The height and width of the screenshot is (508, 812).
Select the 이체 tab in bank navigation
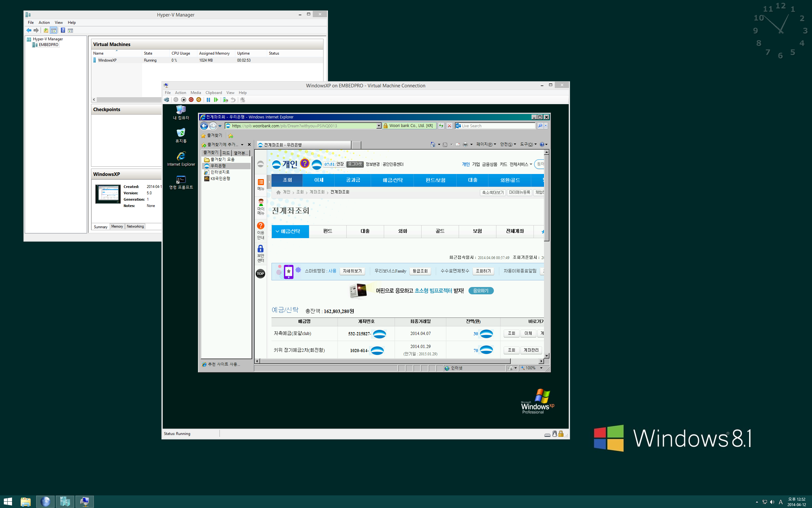coord(318,180)
